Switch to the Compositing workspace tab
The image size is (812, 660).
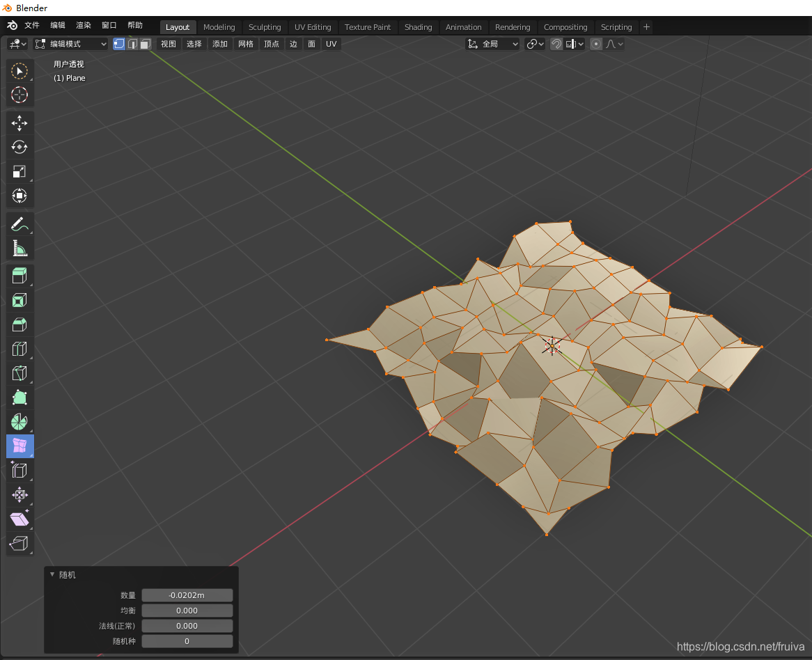(x=565, y=27)
